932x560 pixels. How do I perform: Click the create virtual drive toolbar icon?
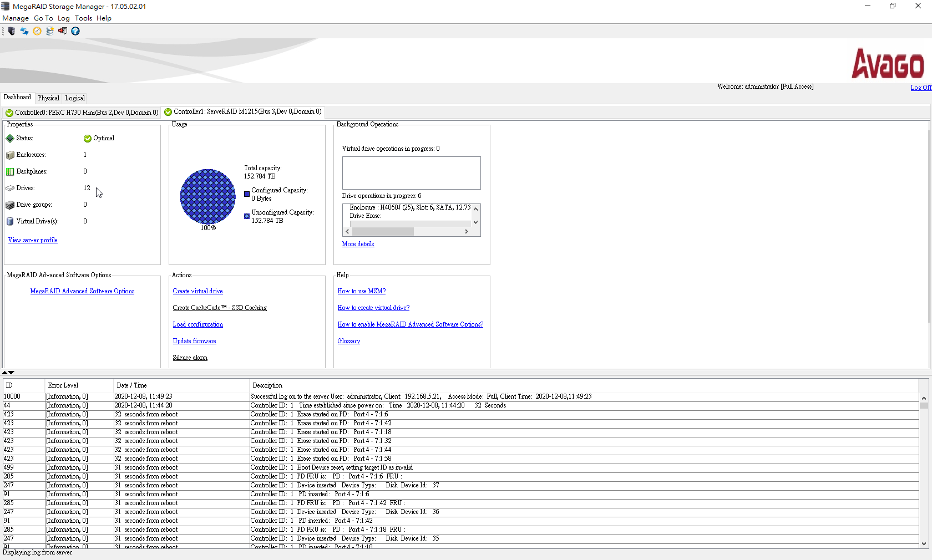[50, 31]
